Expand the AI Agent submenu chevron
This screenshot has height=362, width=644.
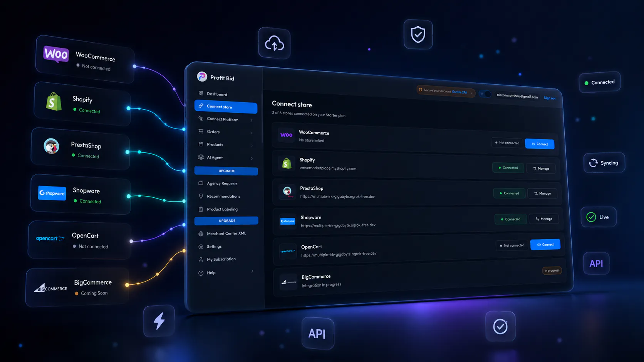click(x=252, y=158)
